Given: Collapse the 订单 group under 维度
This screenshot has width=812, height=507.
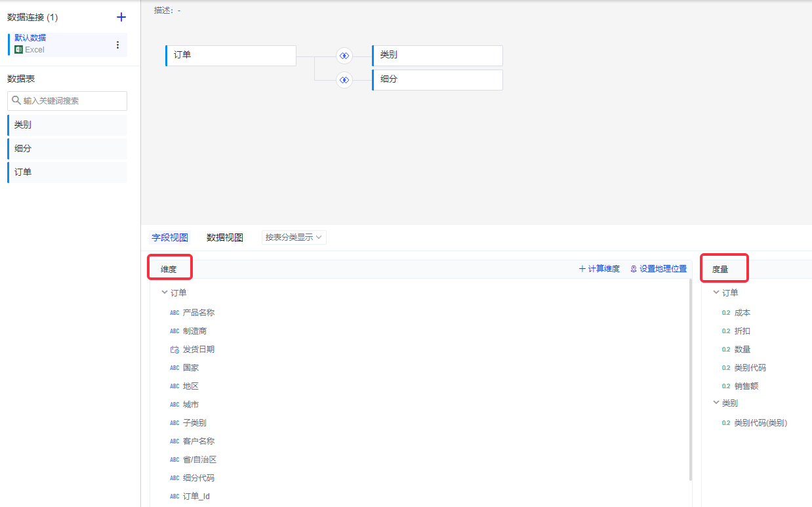Looking at the screenshot, I should click(165, 293).
